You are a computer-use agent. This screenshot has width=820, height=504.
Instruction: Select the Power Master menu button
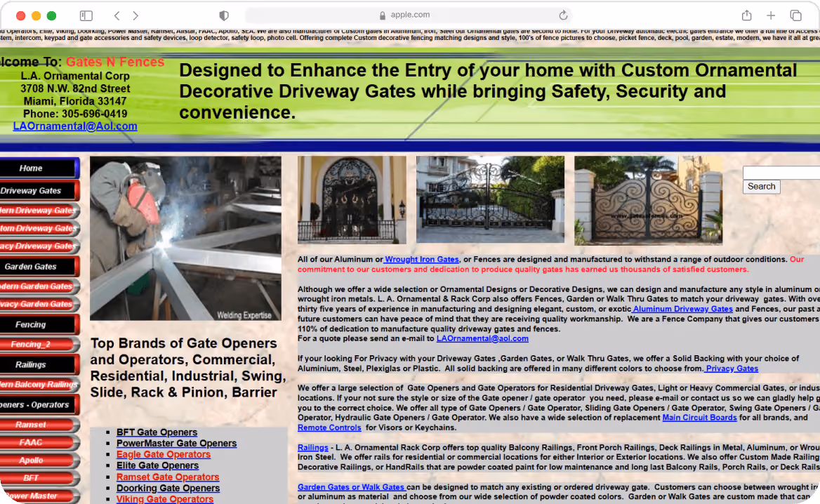(39, 496)
